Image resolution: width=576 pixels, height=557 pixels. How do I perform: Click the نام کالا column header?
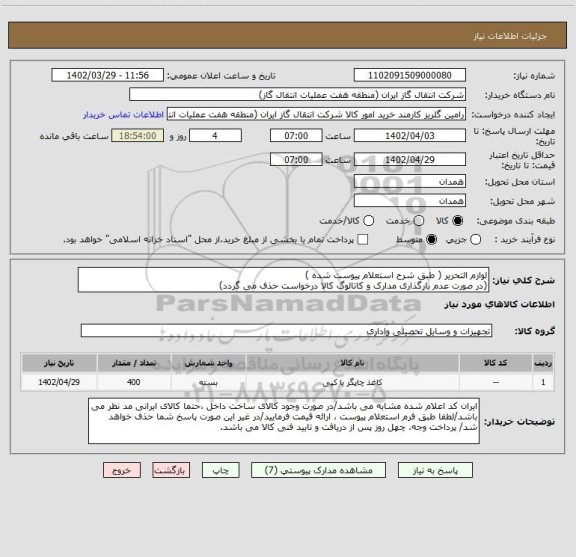pos(352,363)
